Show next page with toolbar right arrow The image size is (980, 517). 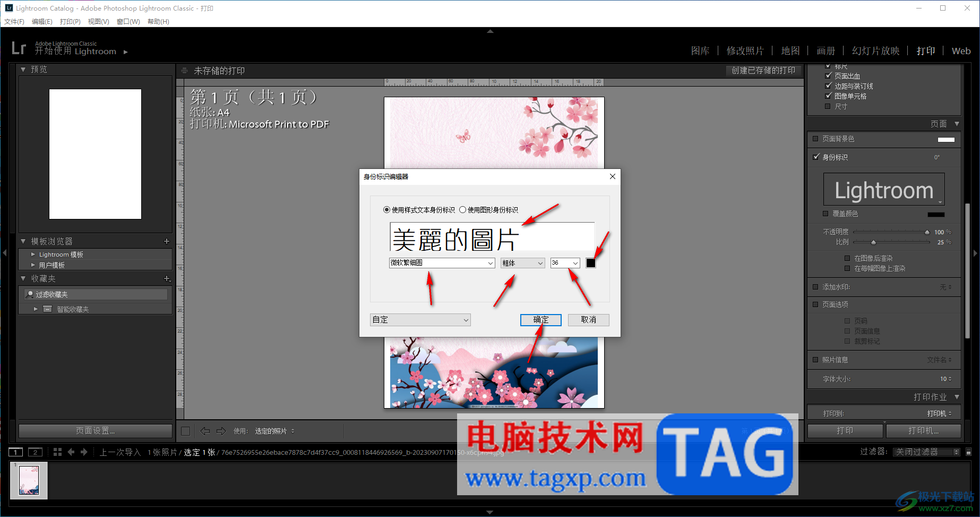[221, 431]
